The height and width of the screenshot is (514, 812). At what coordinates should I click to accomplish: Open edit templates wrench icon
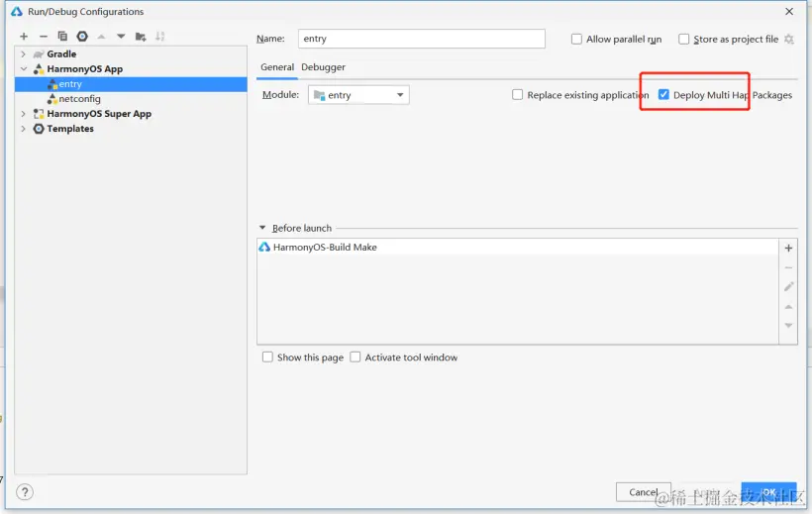pyautogui.click(x=82, y=37)
